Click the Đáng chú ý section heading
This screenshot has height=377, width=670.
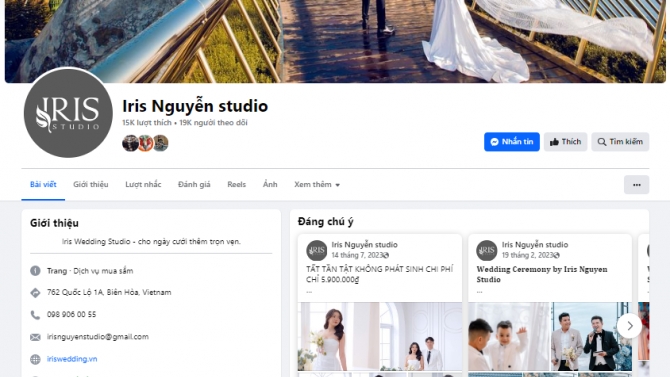(326, 221)
